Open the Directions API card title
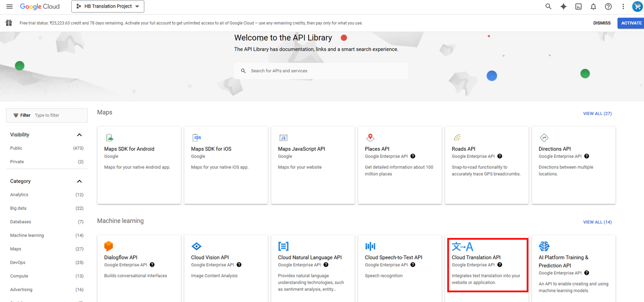The image size is (644, 302). pyautogui.click(x=555, y=149)
